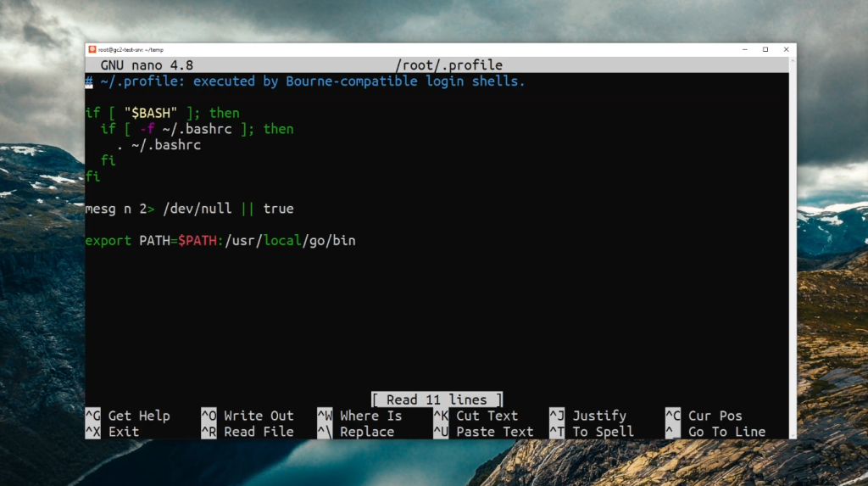Image resolution: width=868 pixels, height=486 pixels.
Task: Click the unindented outer 'fi' line
Action: [x=92, y=176]
